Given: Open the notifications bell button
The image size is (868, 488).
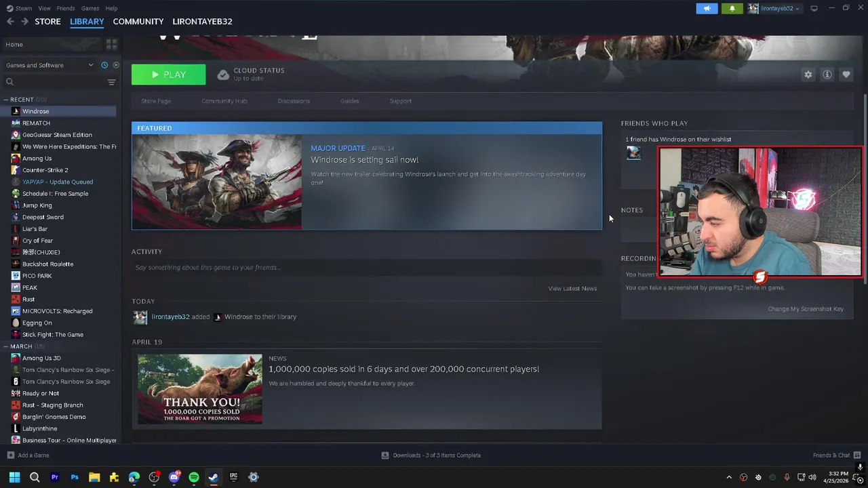Looking at the screenshot, I should tap(732, 8).
